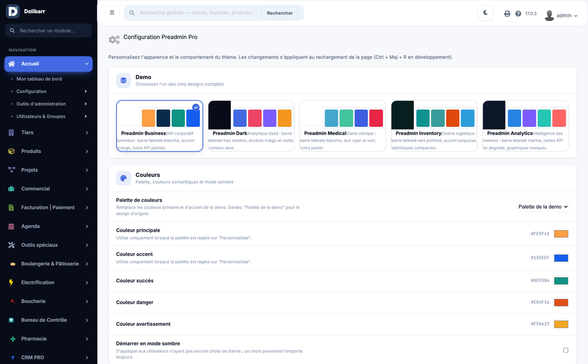Image resolution: width=588 pixels, height=364 pixels.
Task: Open the Configuration submenu item
Action: click(x=32, y=92)
